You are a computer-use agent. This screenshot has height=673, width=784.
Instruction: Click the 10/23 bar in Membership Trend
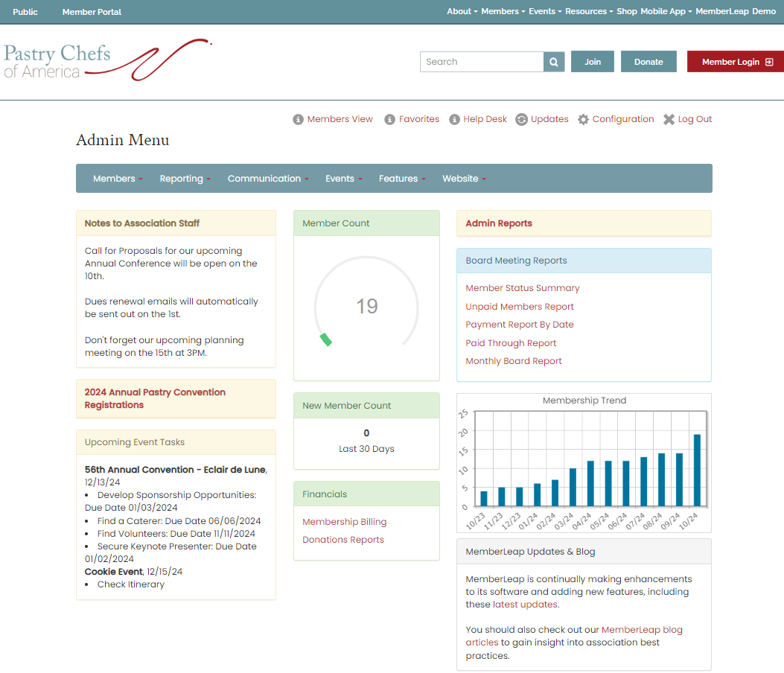tap(483, 499)
